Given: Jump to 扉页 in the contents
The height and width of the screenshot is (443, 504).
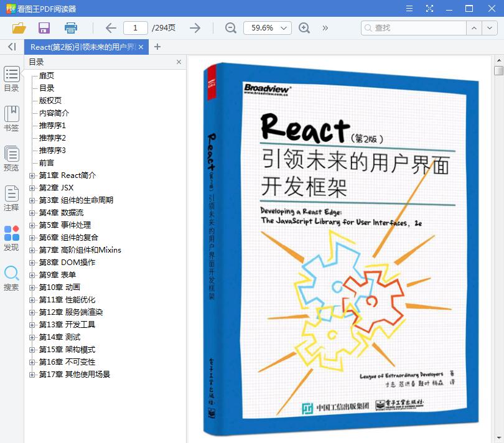Looking at the screenshot, I should (x=47, y=76).
